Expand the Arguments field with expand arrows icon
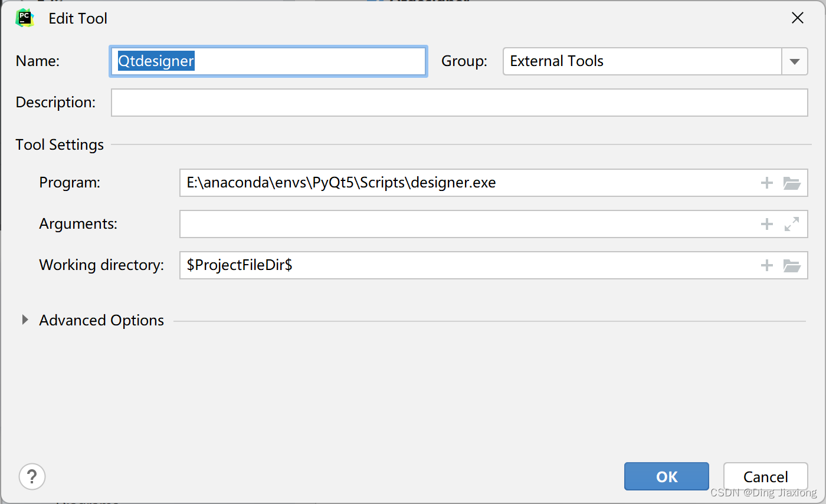 coord(792,224)
